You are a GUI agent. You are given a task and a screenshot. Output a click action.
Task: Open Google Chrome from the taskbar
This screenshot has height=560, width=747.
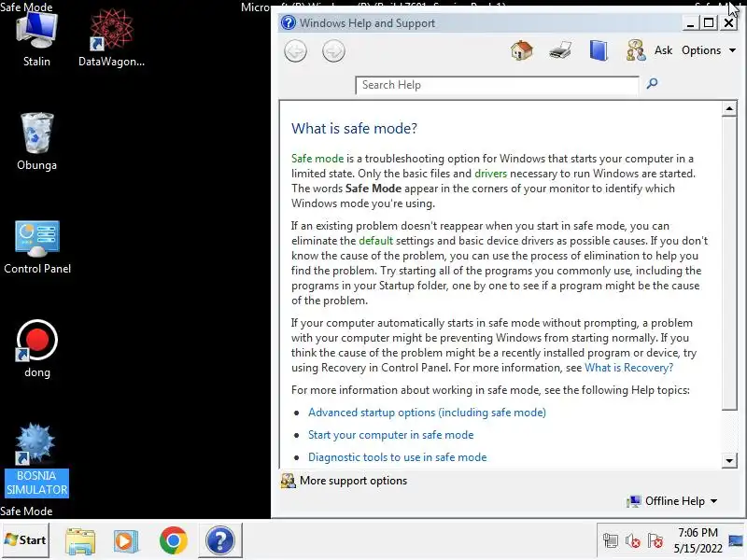pos(174,540)
